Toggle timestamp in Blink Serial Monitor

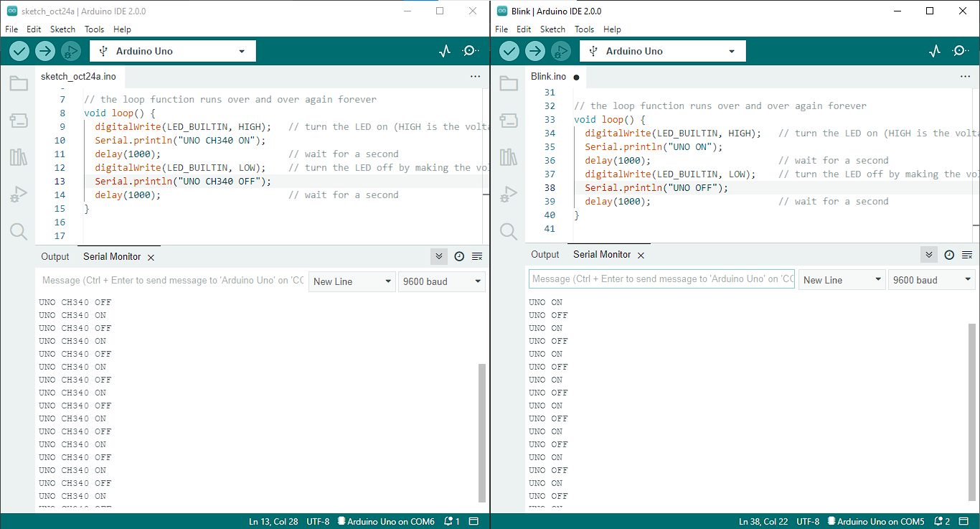coord(949,255)
